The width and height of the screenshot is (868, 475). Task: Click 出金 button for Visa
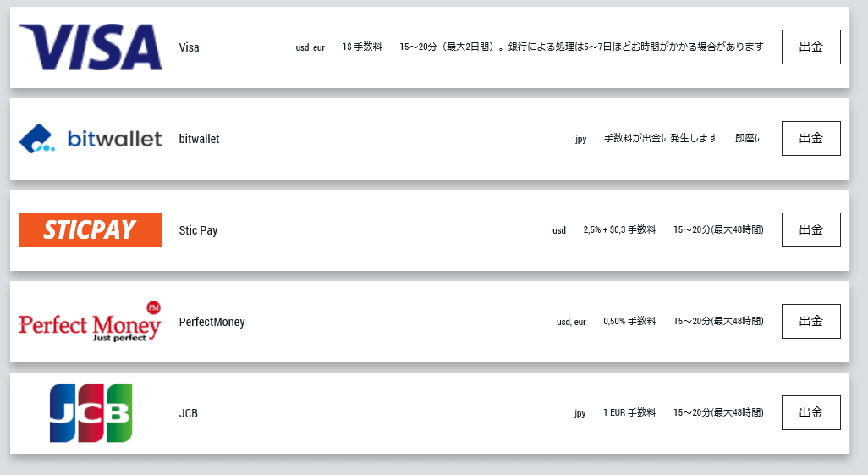(811, 47)
